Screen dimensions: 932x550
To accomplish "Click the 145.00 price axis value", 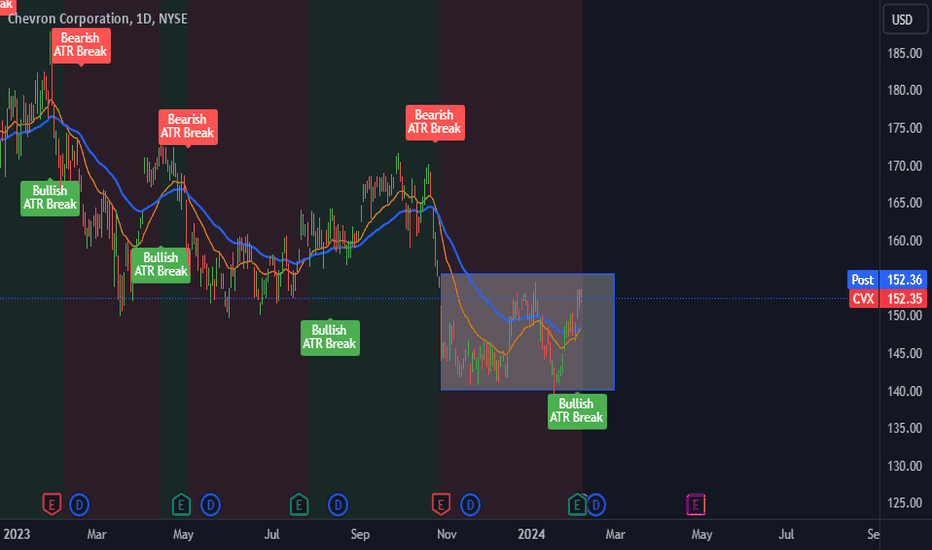I will 905,354.
